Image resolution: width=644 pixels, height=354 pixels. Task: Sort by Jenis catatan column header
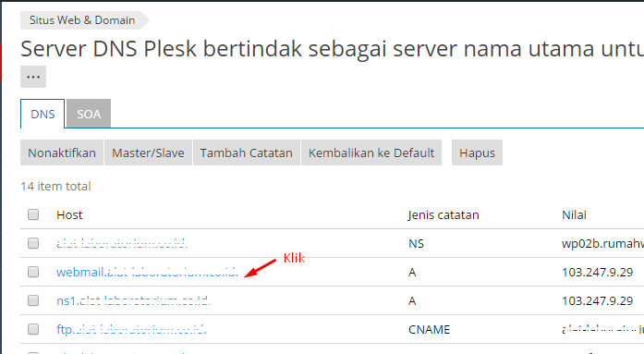coord(444,214)
